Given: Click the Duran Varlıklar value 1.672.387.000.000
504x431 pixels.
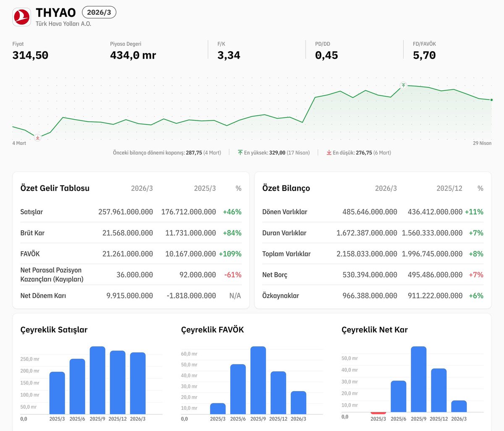Looking at the screenshot, I should click(x=367, y=233).
